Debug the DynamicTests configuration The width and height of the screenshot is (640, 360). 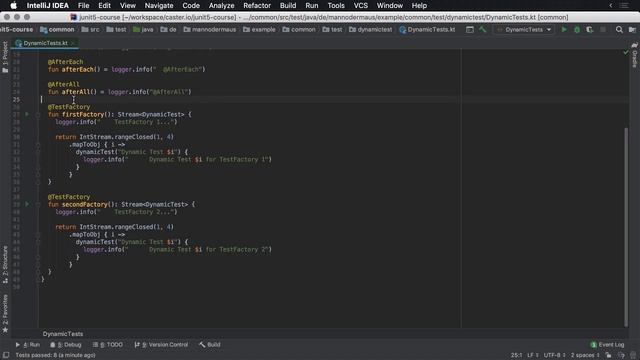(x=577, y=30)
